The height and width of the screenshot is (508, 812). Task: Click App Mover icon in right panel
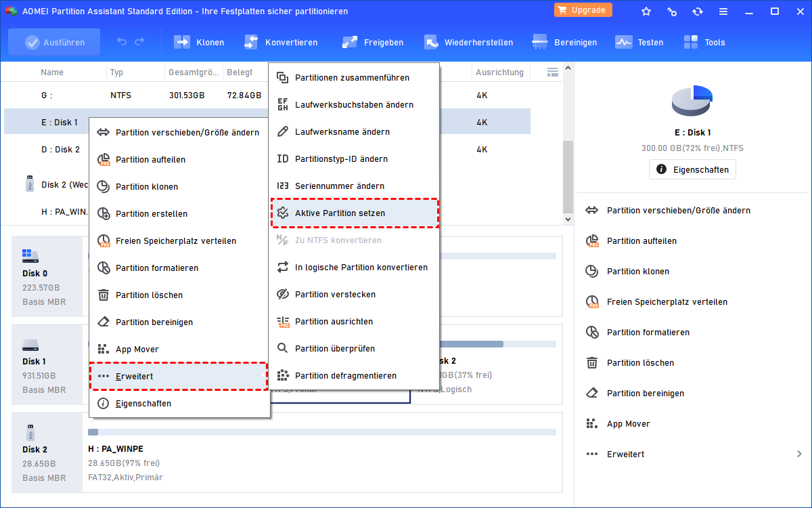click(592, 424)
